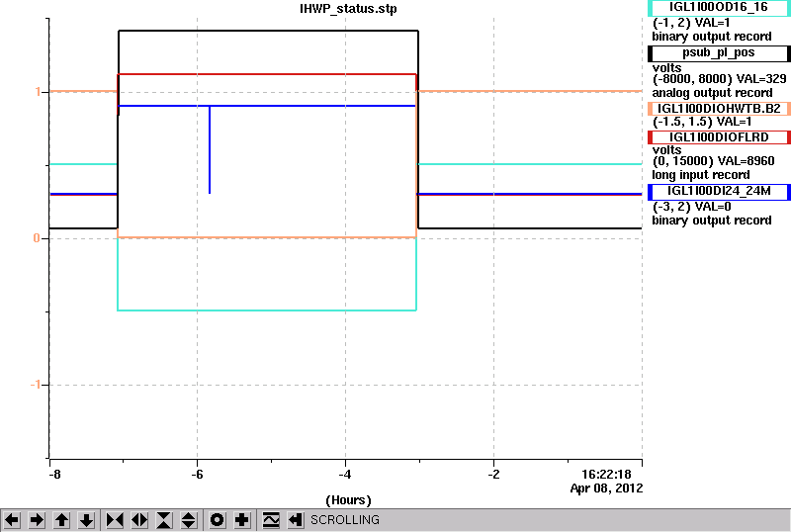Click the 16:22:18 time stamp
The height and width of the screenshot is (532, 791).
tap(606, 475)
